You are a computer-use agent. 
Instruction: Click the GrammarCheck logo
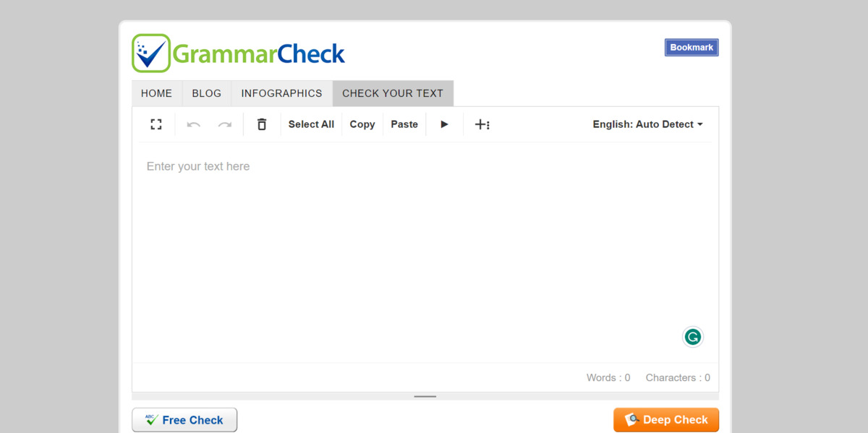click(x=239, y=53)
